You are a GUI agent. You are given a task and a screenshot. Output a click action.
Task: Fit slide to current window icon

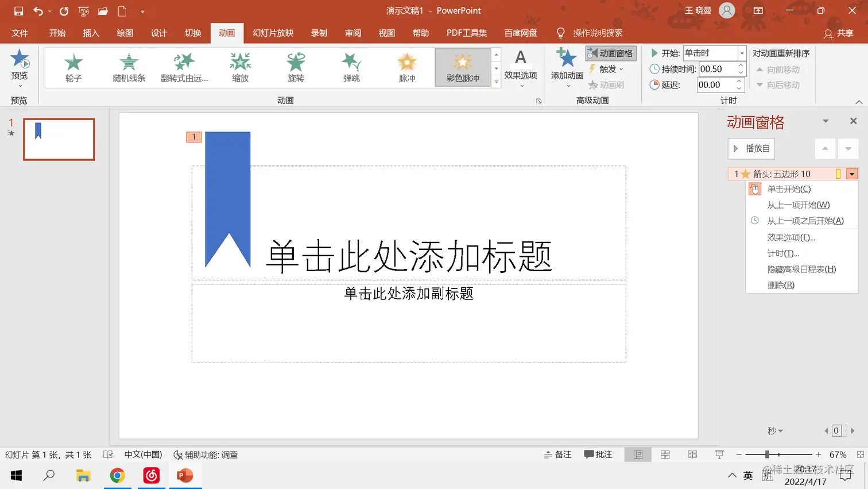tap(860, 455)
